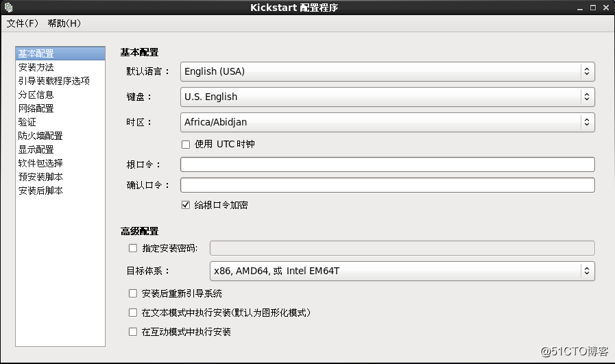615x364 pixels.
Task: Focus the 确认口令 password field
Action: tap(387, 185)
